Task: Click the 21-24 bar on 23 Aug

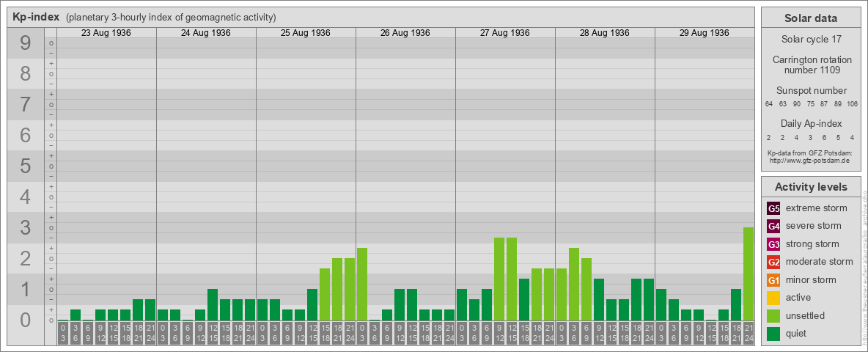Action: coord(150,310)
